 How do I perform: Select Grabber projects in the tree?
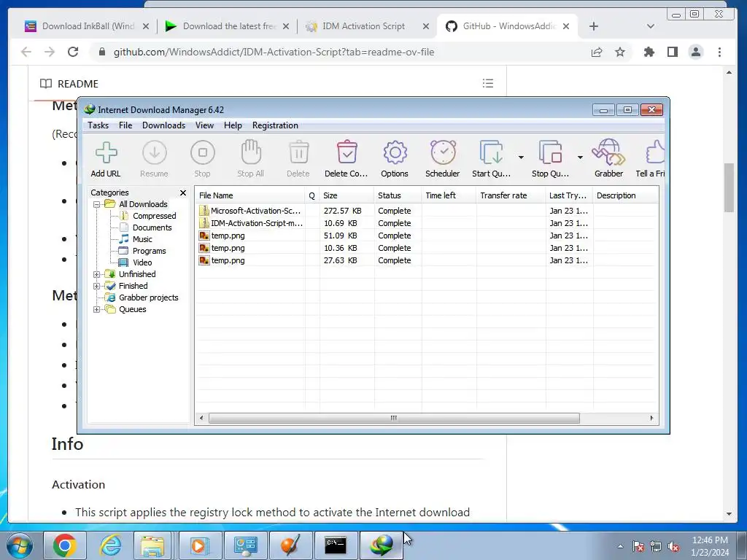tap(149, 297)
